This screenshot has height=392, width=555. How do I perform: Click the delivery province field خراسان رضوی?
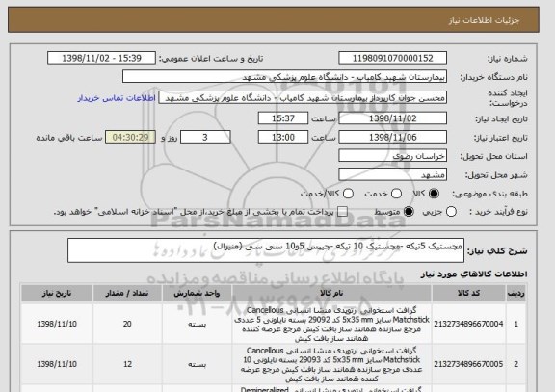(x=392, y=156)
